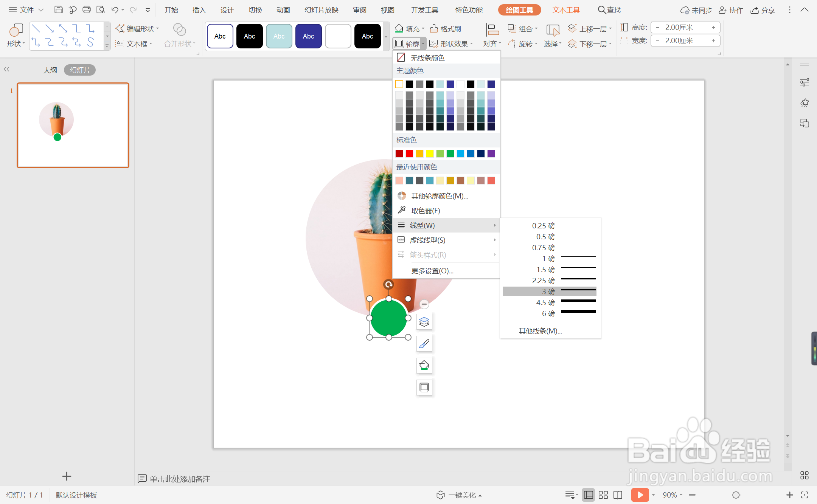This screenshot has width=817, height=504.
Task: Pick the red standard color swatch
Action: pos(409,154)
